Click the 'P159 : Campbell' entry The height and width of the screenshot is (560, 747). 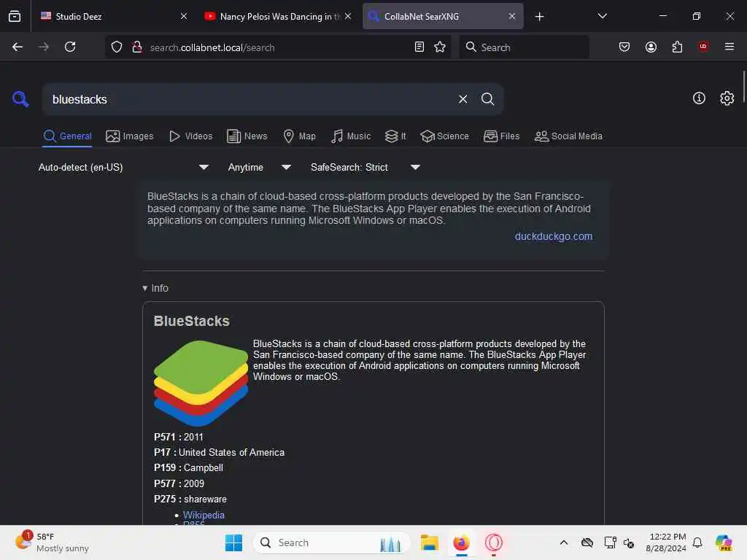(x=188, y=467)
